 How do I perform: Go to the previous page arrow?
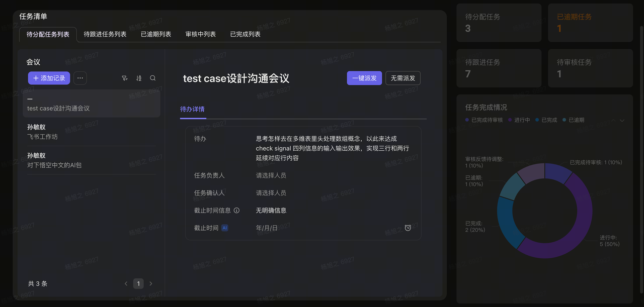[126, 284]
